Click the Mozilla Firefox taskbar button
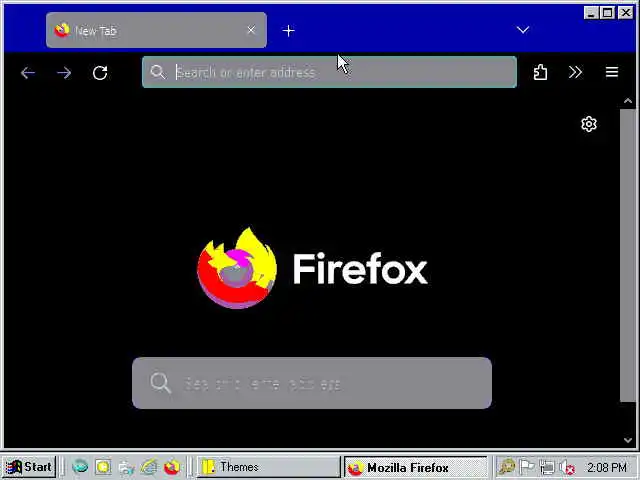The width and height of the screenshot is (640, 480). [x=416, y=467]
